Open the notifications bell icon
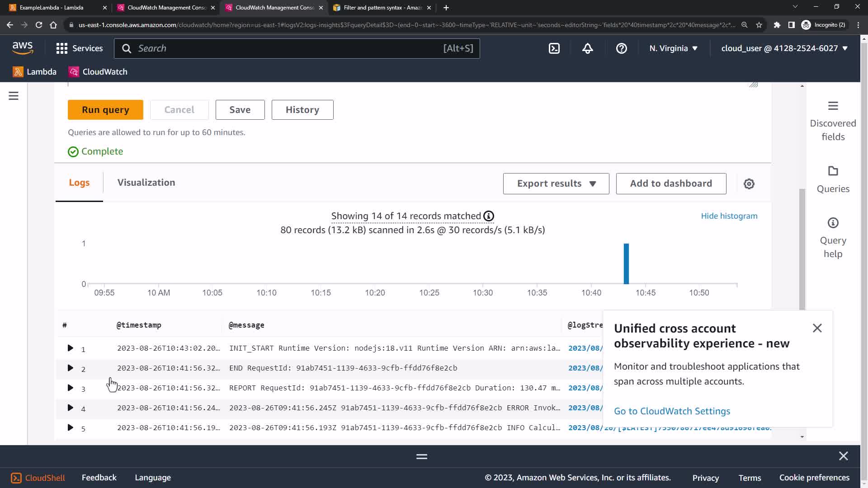 (587, 48)
